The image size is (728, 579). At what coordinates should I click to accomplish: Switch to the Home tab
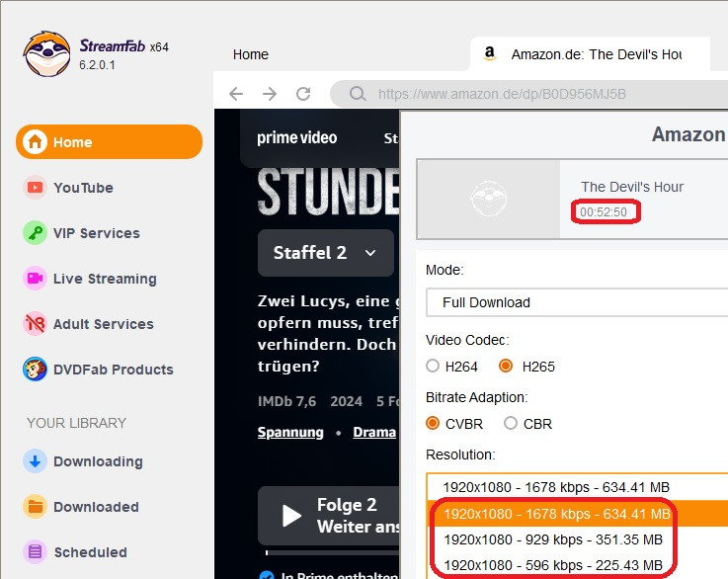[251, 54]
